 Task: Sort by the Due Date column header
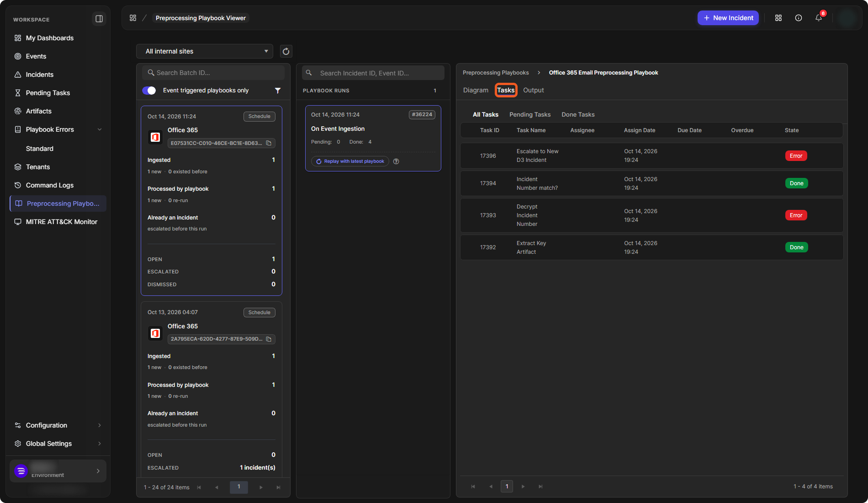pos(689,130)
